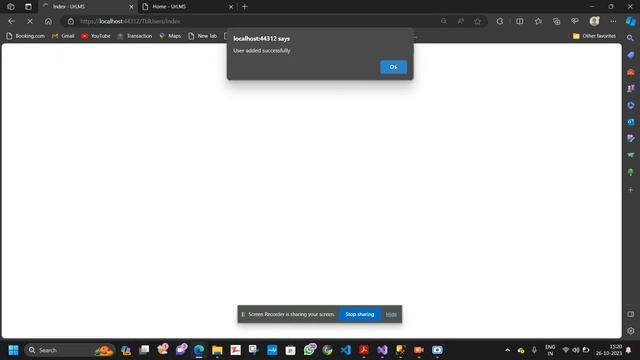Switch to the Home - UrLMS tab
This screenshot has height=360, width=640.
coord(188,7)
